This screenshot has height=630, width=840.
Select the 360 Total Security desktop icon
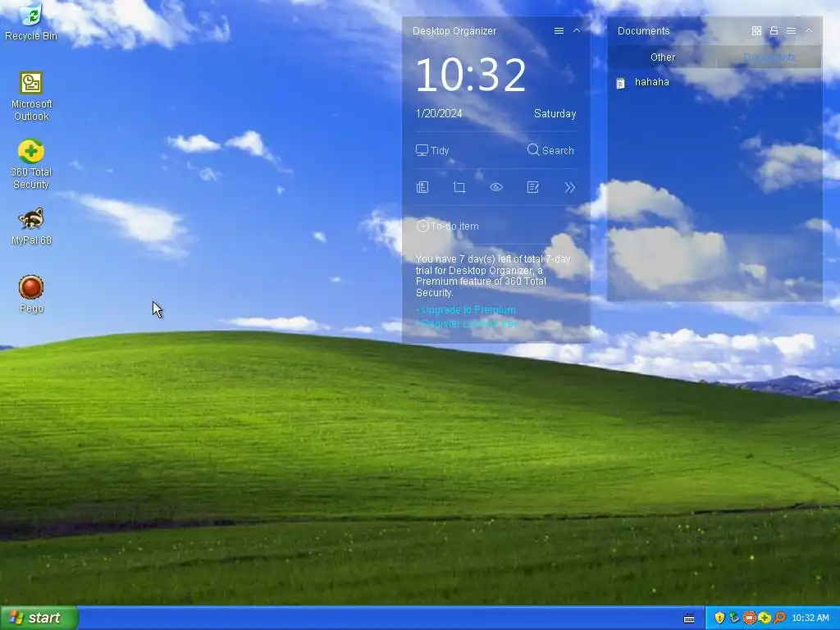tap(31, 164)
